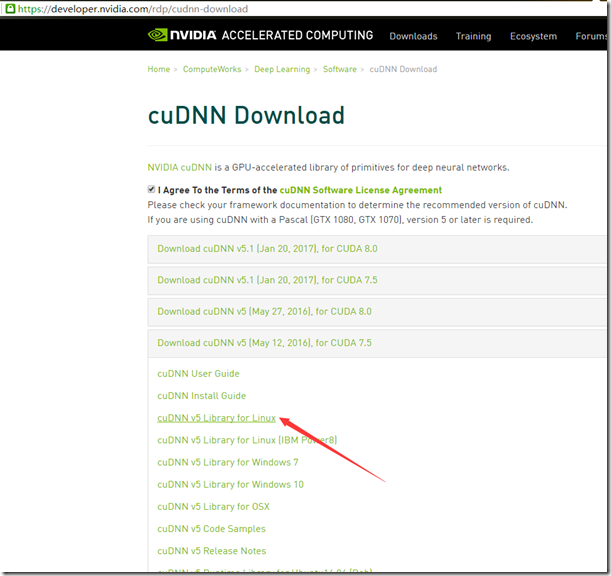Image resolution: width=611 pixels, height=576 pixels.
Task: Open cuDNN Software License Agreement link
Action: tap(360, 190)
